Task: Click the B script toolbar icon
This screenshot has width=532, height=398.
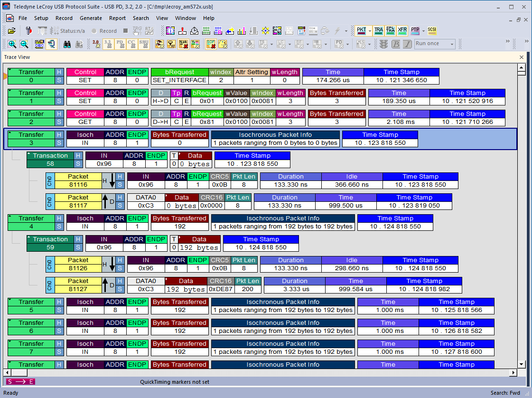Action: pos(395,44)
